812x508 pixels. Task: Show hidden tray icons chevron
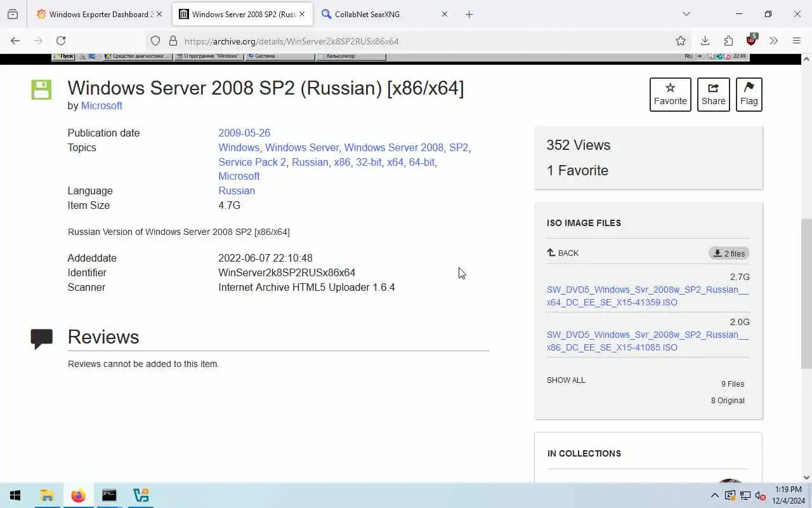(714, 495)
